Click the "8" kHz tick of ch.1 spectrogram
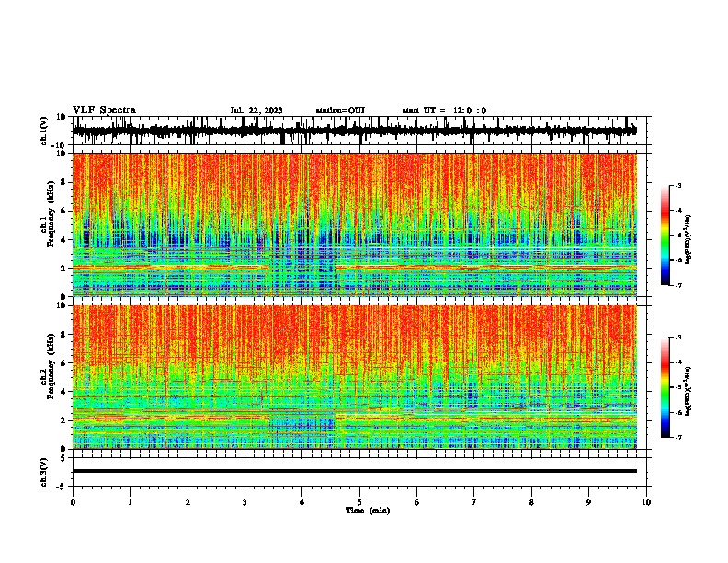Screen dimensions: 728x563 click(x=64, y=182)
